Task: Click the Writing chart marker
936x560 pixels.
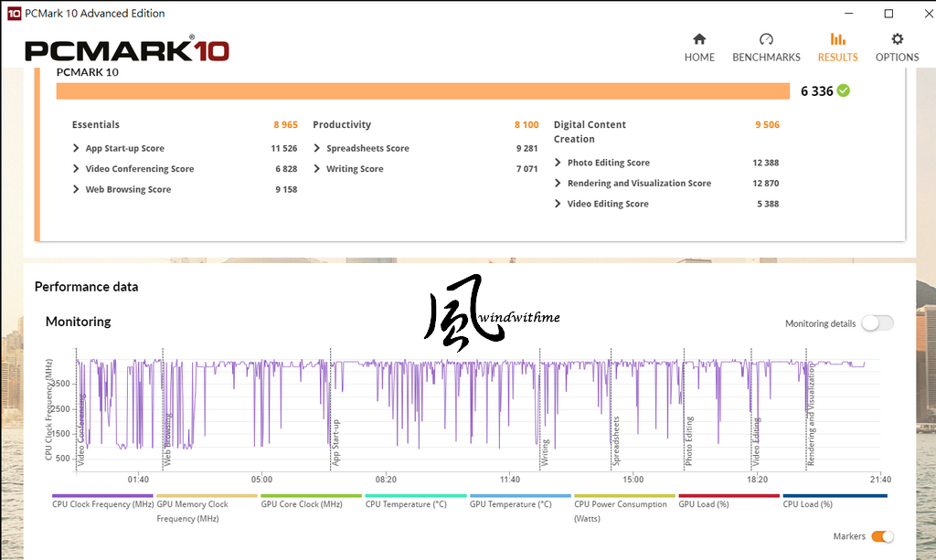Action: (x=545, y=452)
